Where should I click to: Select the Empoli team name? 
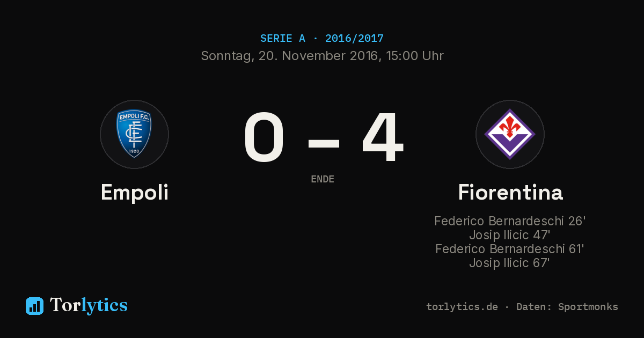(135, 193)
